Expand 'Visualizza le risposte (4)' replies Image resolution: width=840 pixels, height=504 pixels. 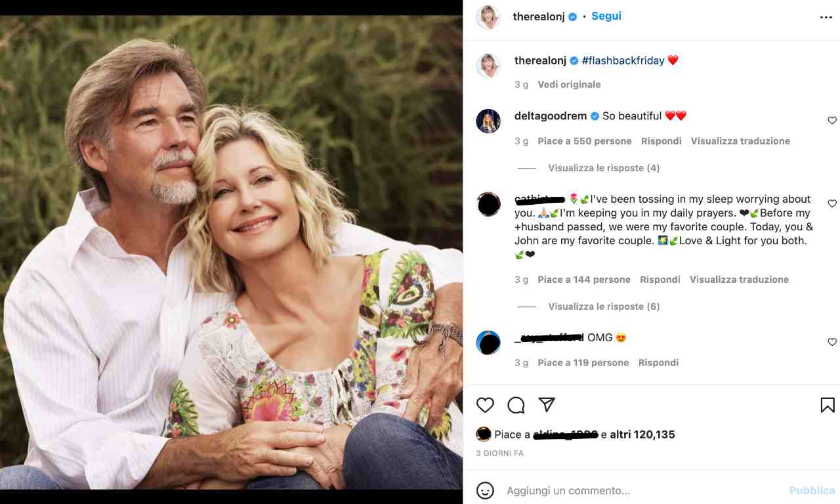[604, 168]
